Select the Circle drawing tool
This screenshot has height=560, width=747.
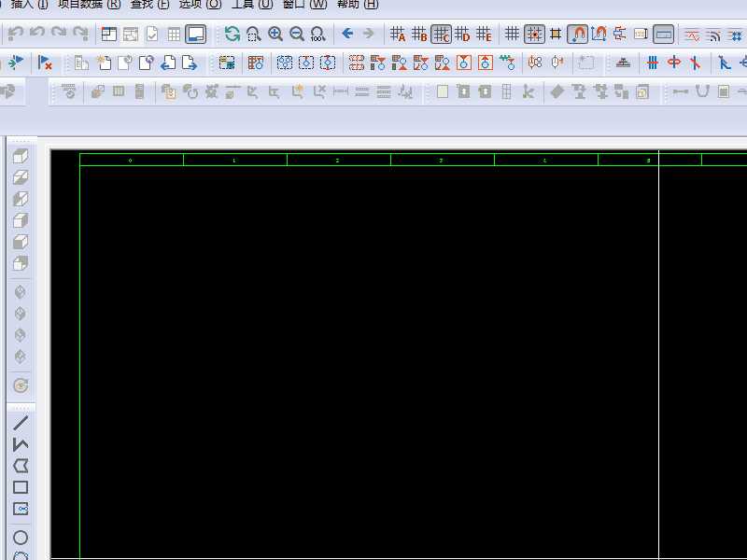pos(21,538)
